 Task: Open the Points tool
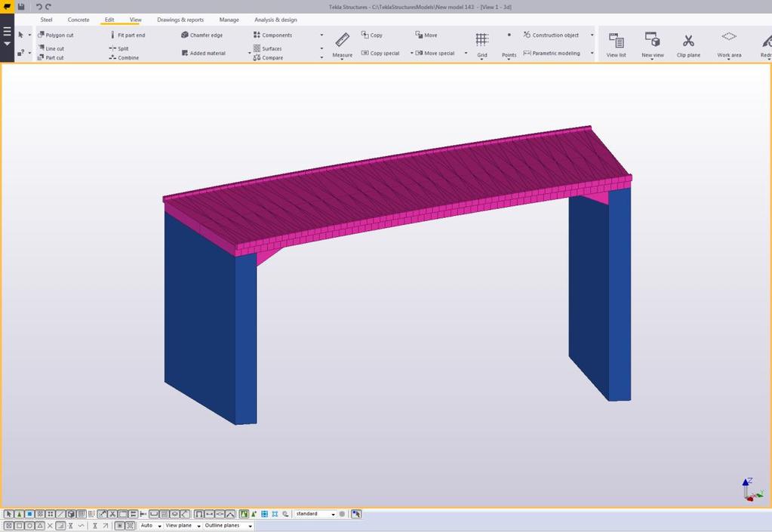click(x=509, y=45)
